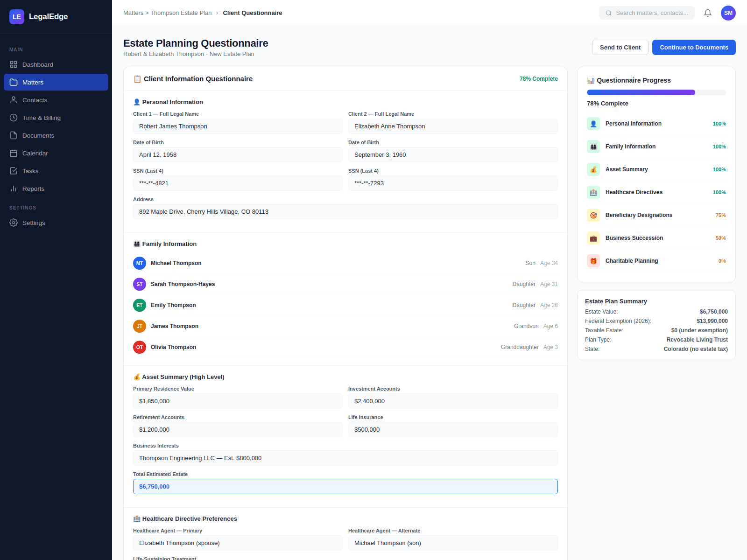
Task: Click Beneficiary Designations target icon
Action: [593, 215]
